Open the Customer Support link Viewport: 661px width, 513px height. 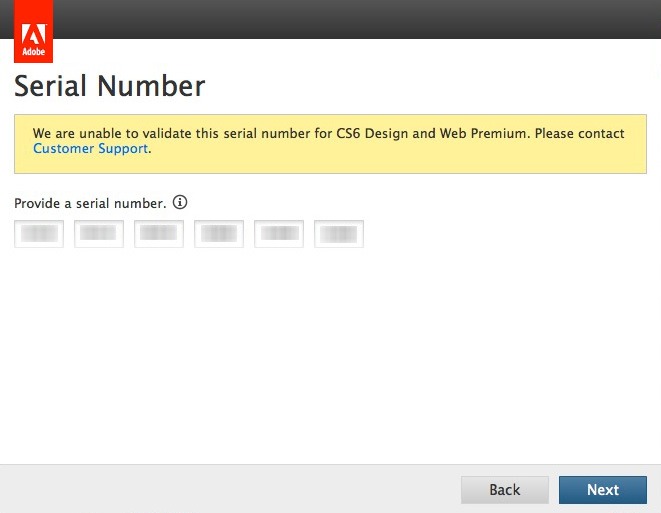coord(90,149)
